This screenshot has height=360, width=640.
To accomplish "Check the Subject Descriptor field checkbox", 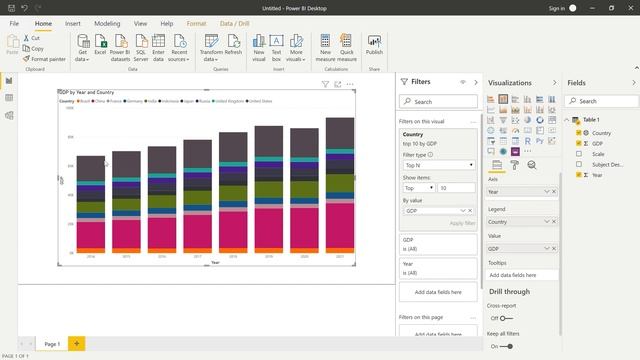I will (x=578, y=164).
